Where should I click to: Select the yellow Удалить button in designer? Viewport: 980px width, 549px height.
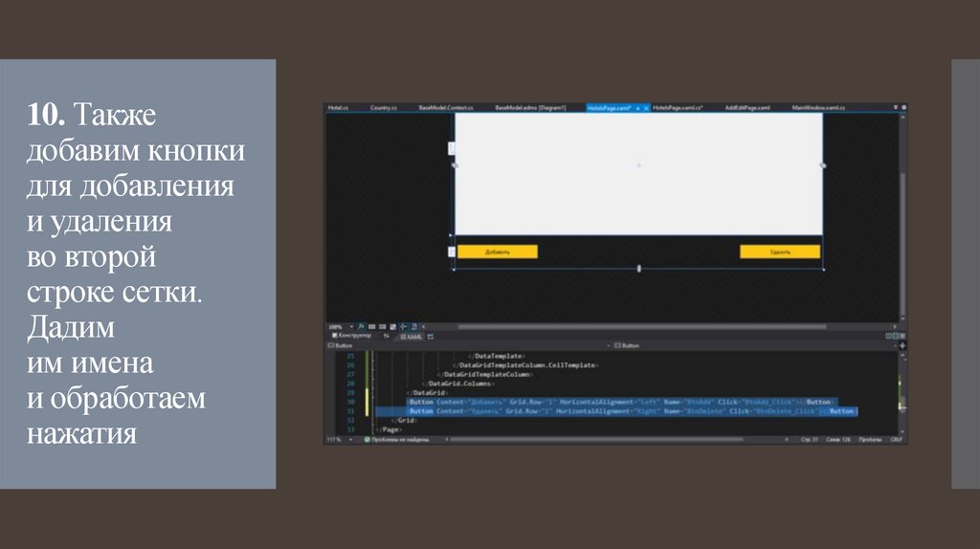click(780, 252)
